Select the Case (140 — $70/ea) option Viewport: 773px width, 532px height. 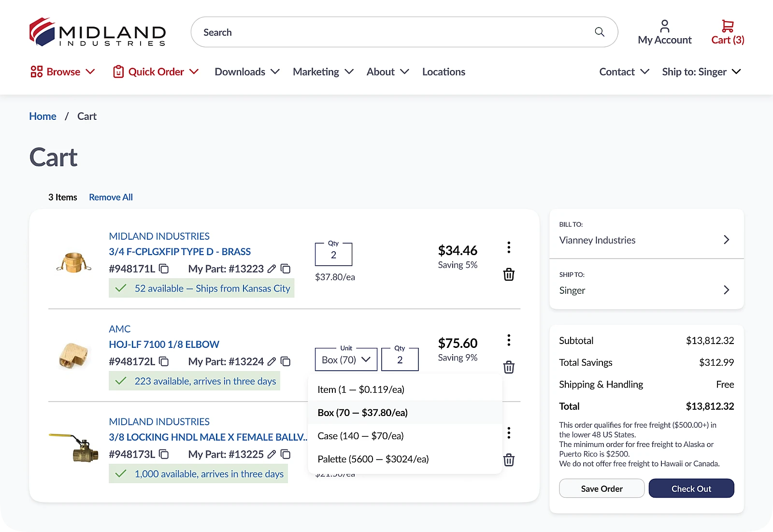[360, 435]
